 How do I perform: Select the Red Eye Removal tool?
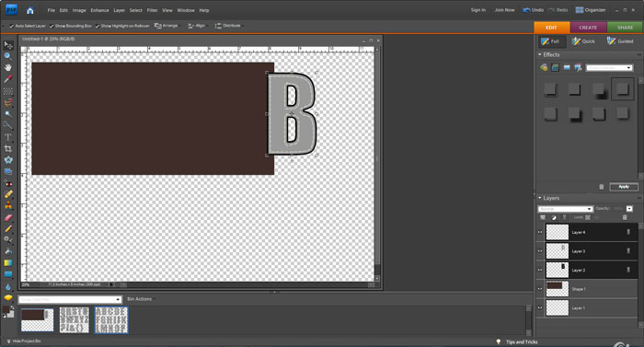point(7,183)
